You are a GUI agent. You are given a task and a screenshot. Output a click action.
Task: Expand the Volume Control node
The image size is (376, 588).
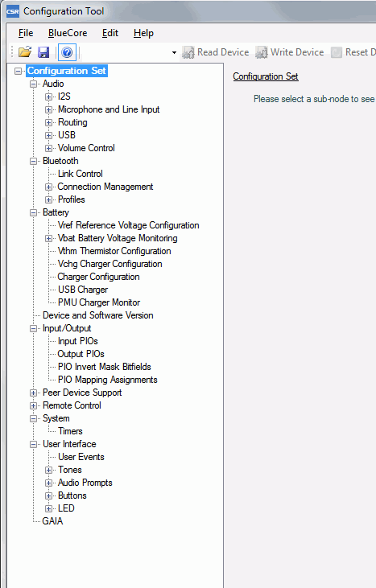coord(49,148)
